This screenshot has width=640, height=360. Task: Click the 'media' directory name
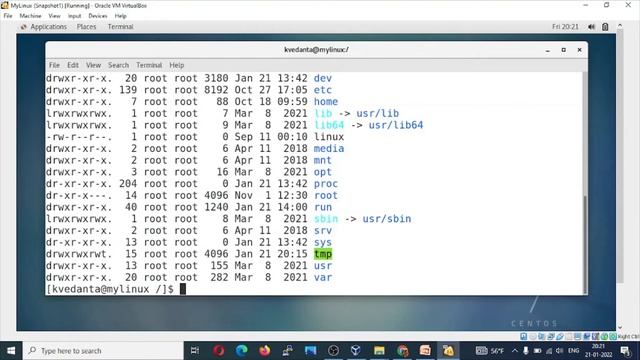click(x=329, y=149)
